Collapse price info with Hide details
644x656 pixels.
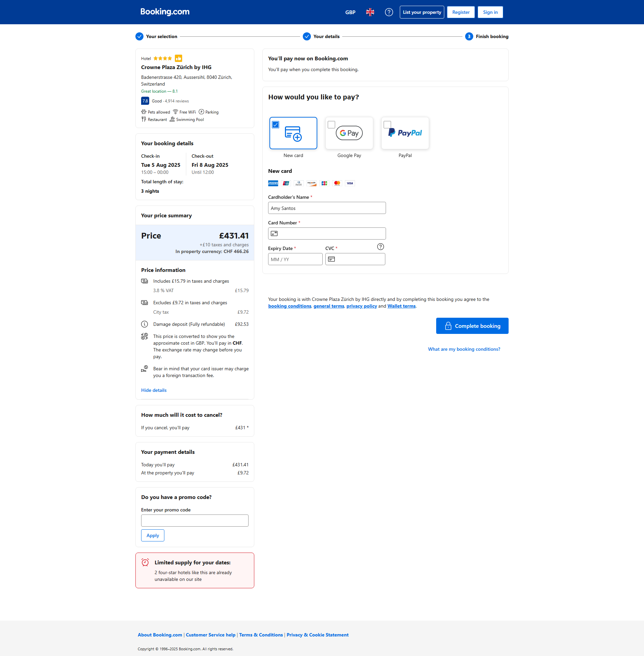(x=154, y=390)
